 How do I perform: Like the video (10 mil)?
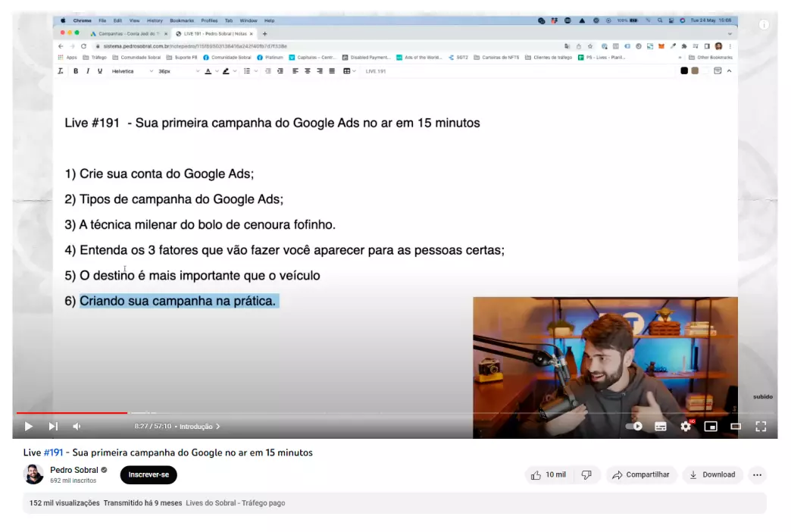(x=549, y=475)
